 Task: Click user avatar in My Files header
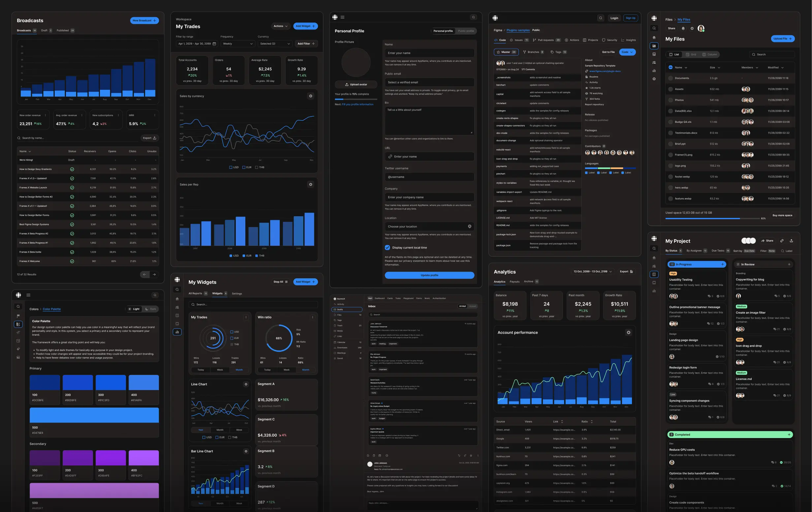pyautogui.click(x=701, y=28)
